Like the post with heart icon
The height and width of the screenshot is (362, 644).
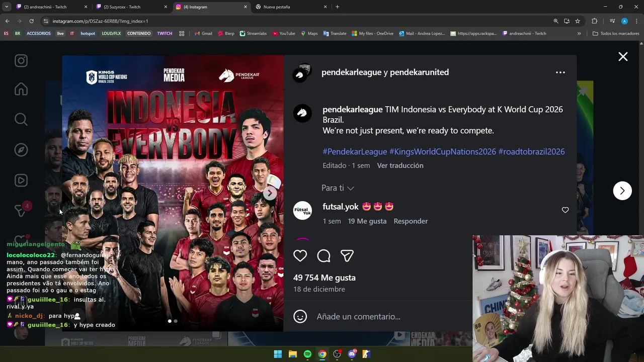tap(300, 256)
